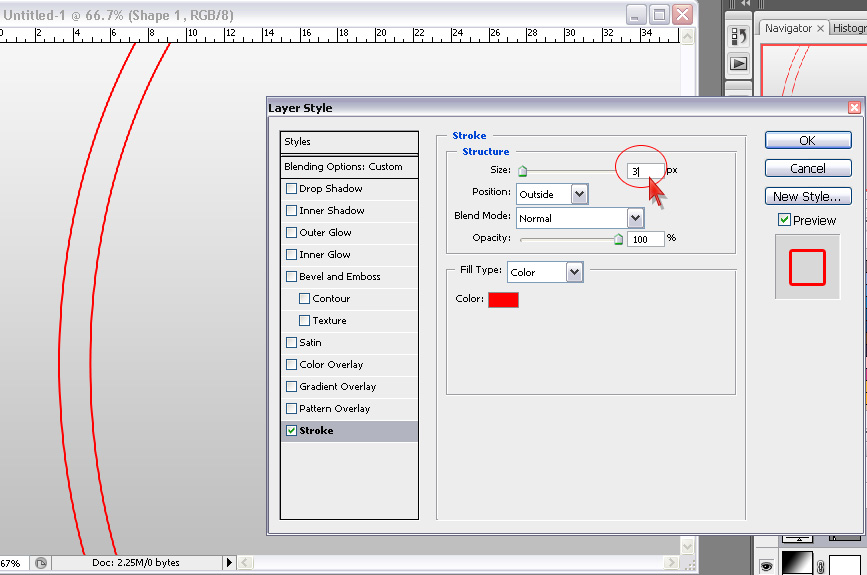
Task: Switch to the Navigator tab
Action: pos(788,28)
